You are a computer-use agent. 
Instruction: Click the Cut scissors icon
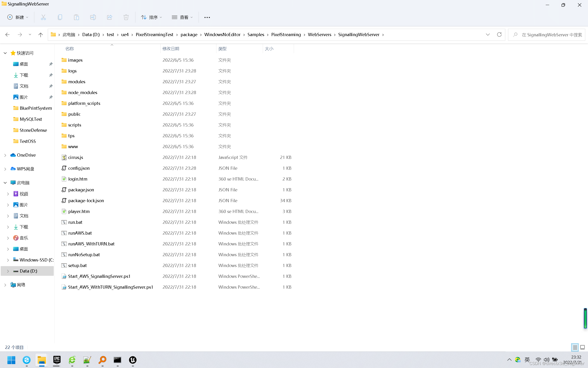(43, 17)
